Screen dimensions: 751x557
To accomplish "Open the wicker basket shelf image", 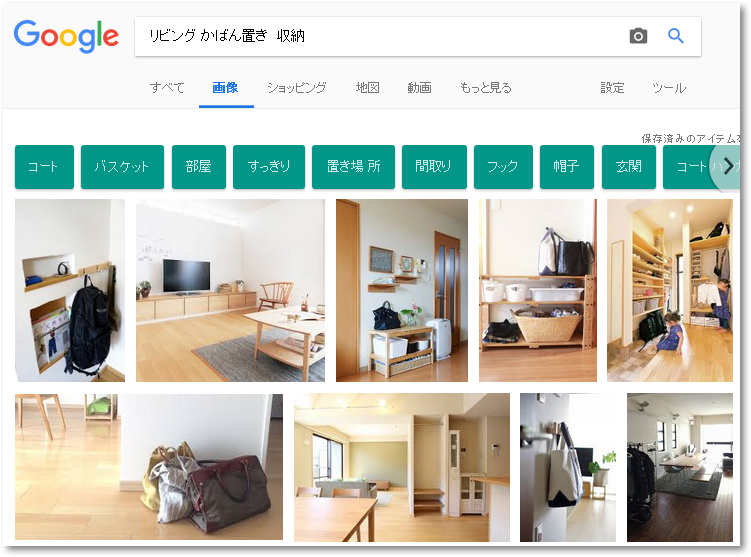I will tap(537, 290).
